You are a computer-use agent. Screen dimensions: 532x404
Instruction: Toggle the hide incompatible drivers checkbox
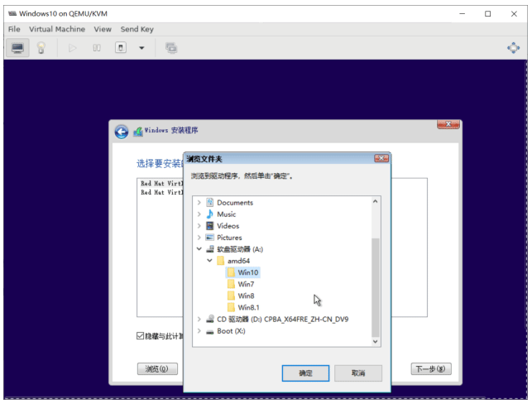coord(141,336)
